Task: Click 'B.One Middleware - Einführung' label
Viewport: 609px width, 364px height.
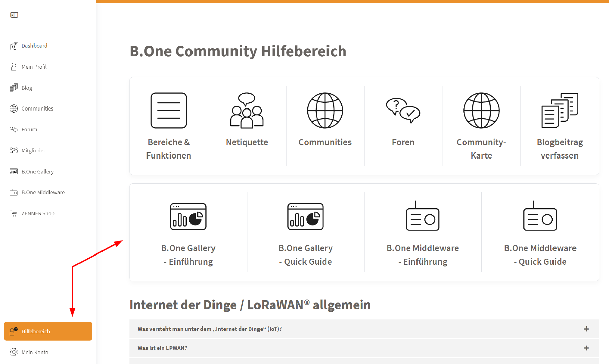Action: point(423,255)
